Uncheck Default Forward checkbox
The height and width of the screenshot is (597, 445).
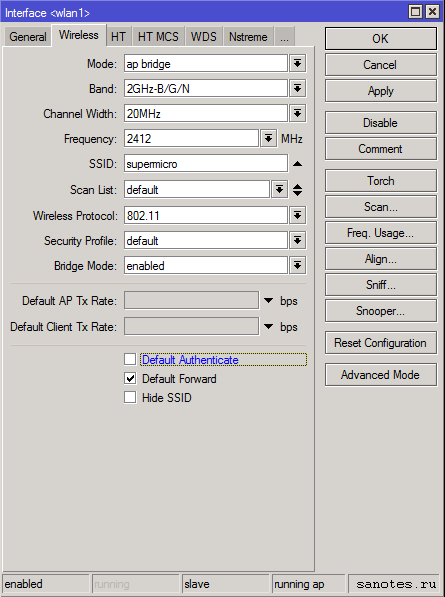coord(130,378)
